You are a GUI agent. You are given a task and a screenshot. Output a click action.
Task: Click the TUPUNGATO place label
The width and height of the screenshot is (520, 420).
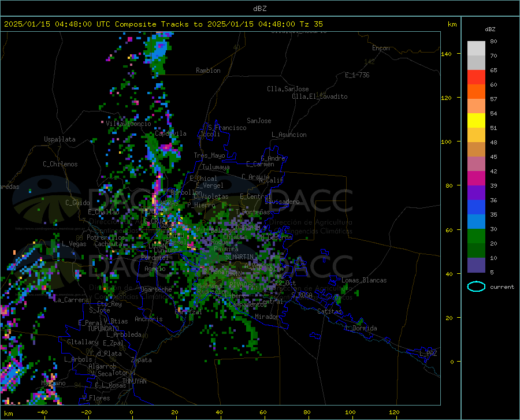point(103,329)
